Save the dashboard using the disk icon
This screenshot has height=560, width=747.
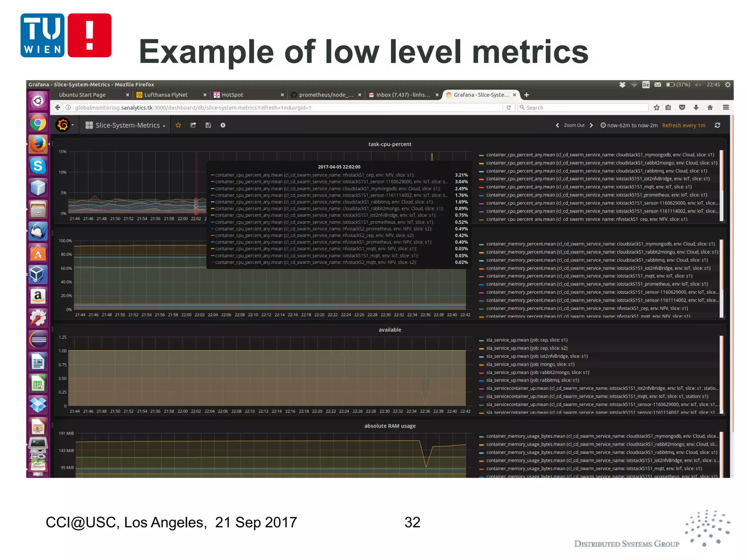208,125
